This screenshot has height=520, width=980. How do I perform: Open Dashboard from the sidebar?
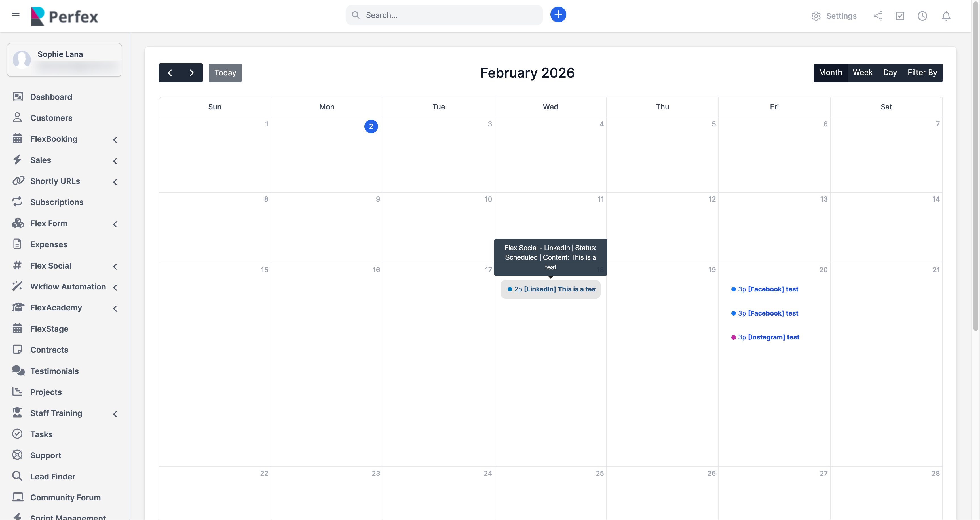point(51,97)
